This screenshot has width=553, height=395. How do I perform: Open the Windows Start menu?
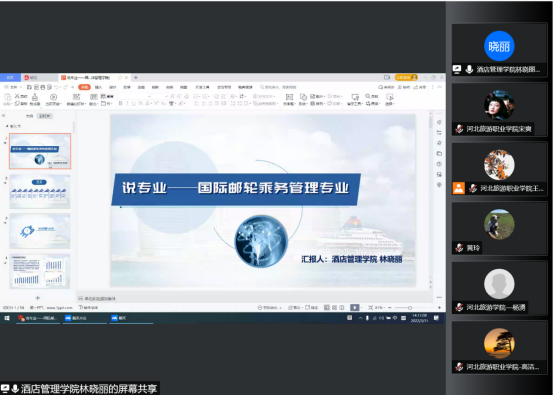6,318
